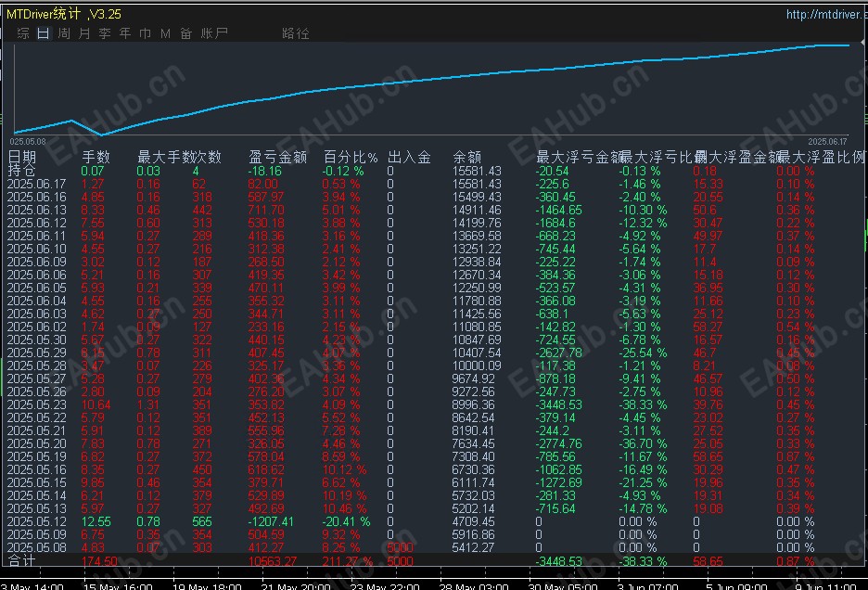
Task: Click the -2627.78 floating loss cell
Action: 558,353
